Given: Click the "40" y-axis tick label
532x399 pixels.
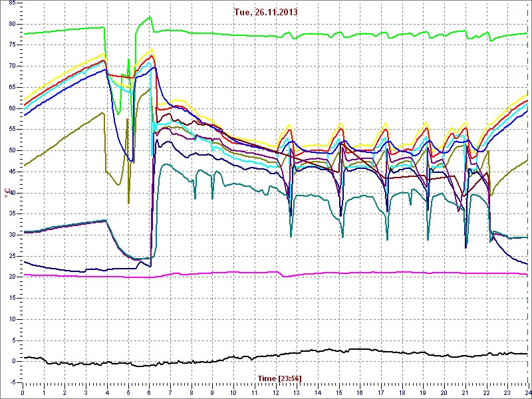Looking at the screenshot, I should coord(12,193).
